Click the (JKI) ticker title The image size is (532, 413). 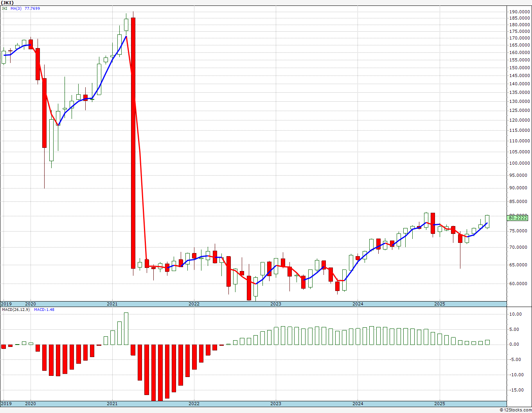coord(8,3)
